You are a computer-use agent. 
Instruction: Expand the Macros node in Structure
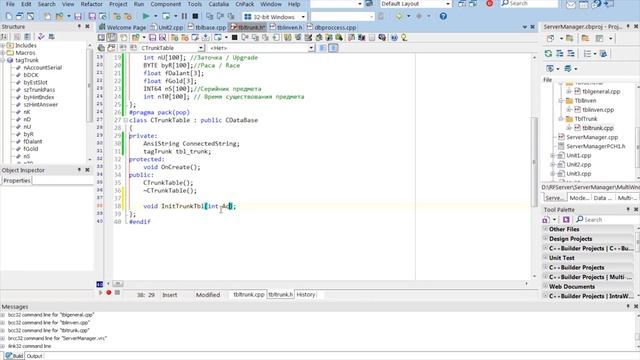(x=2, y=53)
